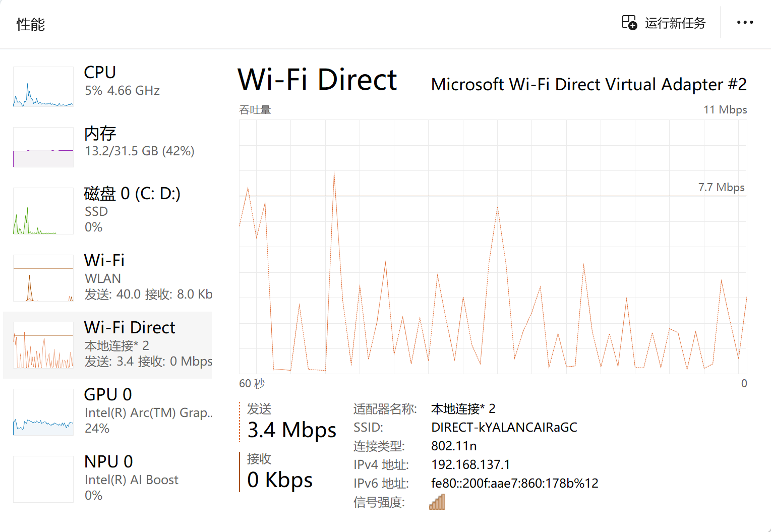The width and height of the screenshot is (771, 532).
Task: Select the Wi-Fi WLAN mini graph
Action: [43, 278]
